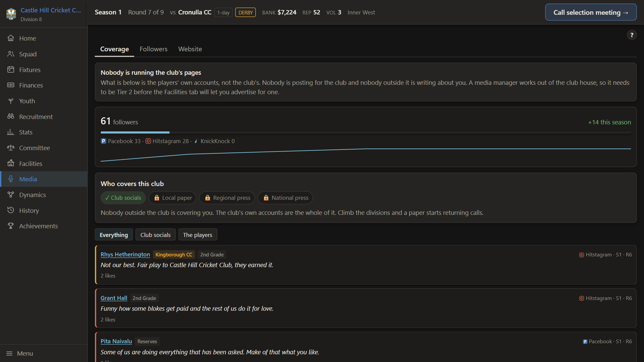Open Grant Hall's player profile
Viewport: 644px width, 362px height.
point(114,298)
